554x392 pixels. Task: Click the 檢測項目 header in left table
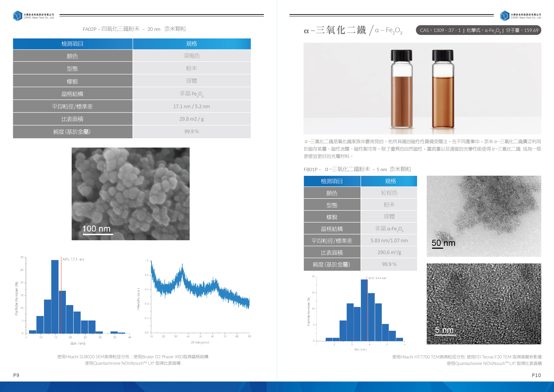point(73,44)
